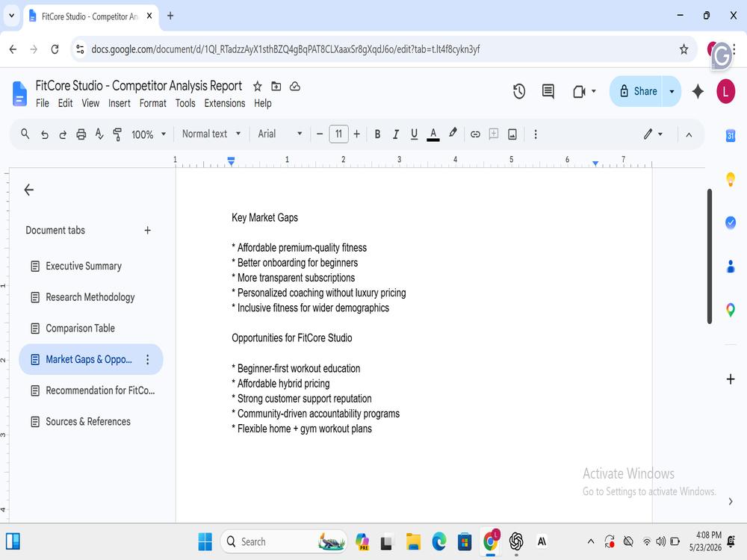Open options for the Market Gaps tab
Viewport: 747px width, 560px height.
pos(148,360)
